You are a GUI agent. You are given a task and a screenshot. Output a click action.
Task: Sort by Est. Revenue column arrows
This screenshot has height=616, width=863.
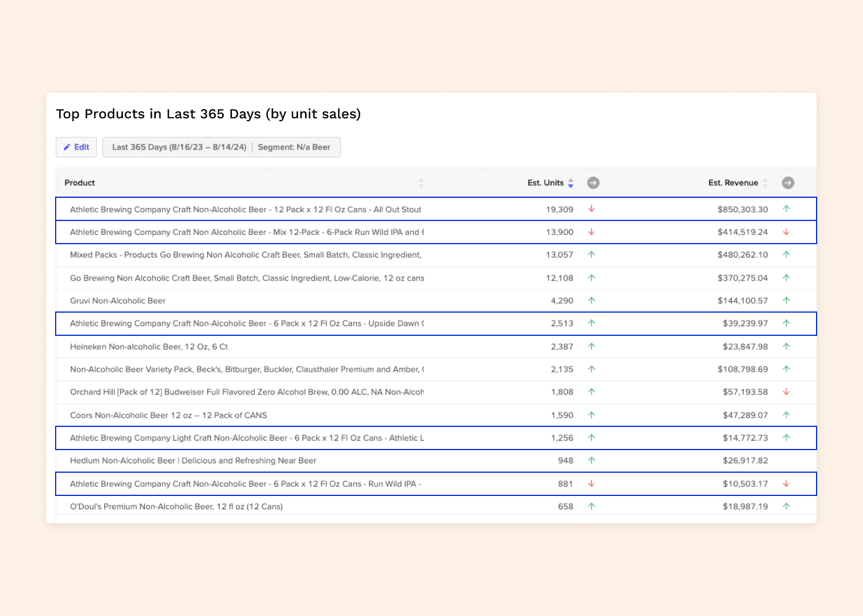[766, 183]
